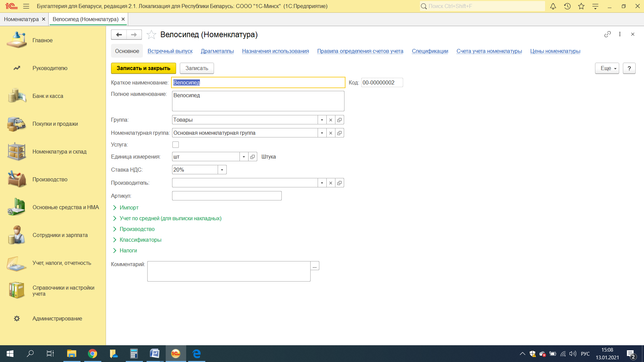The image size is (644, 362).
Task: Open Ставка НДС dropdown
Action: tap(222, 170)
